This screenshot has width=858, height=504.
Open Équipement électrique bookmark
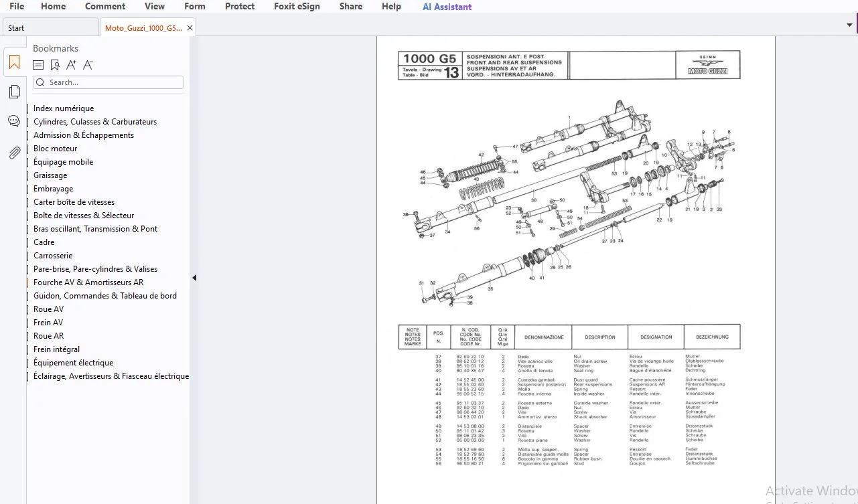74,363
